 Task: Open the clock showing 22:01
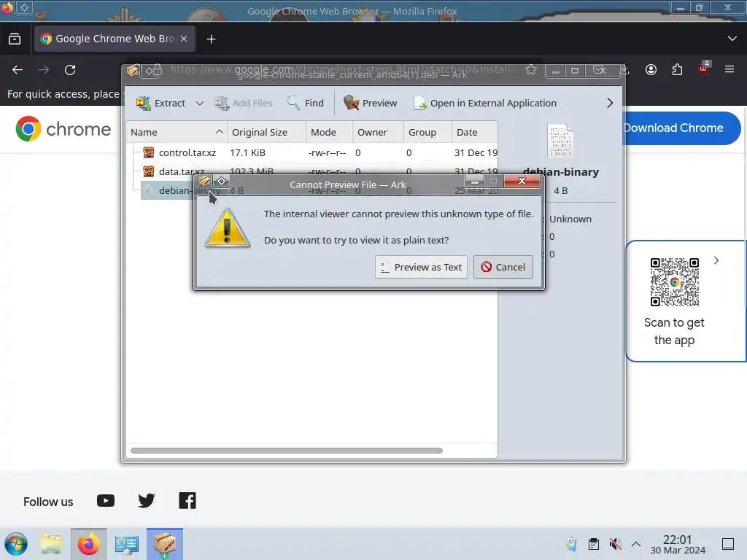678,544
